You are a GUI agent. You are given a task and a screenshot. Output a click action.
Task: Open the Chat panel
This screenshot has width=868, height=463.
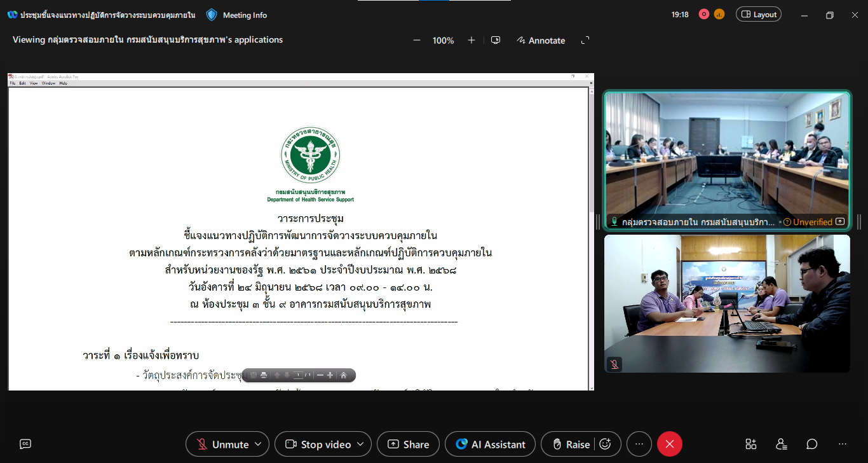812,444
